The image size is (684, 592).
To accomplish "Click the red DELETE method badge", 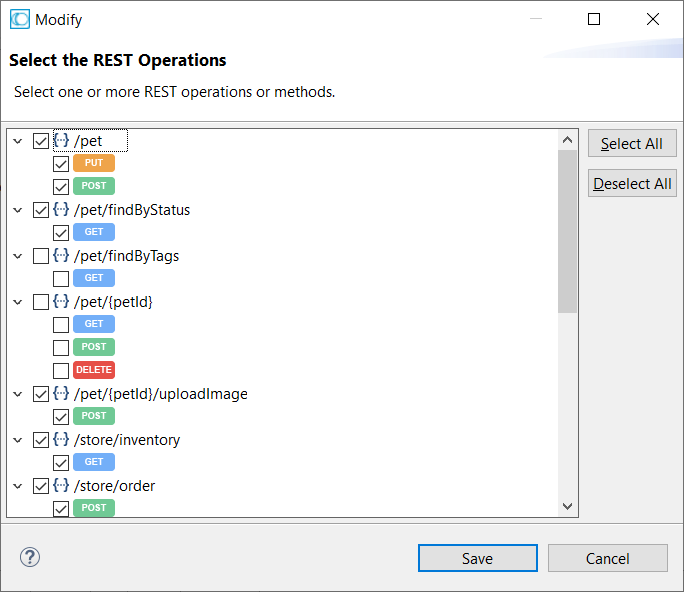I will coord(94,370).
